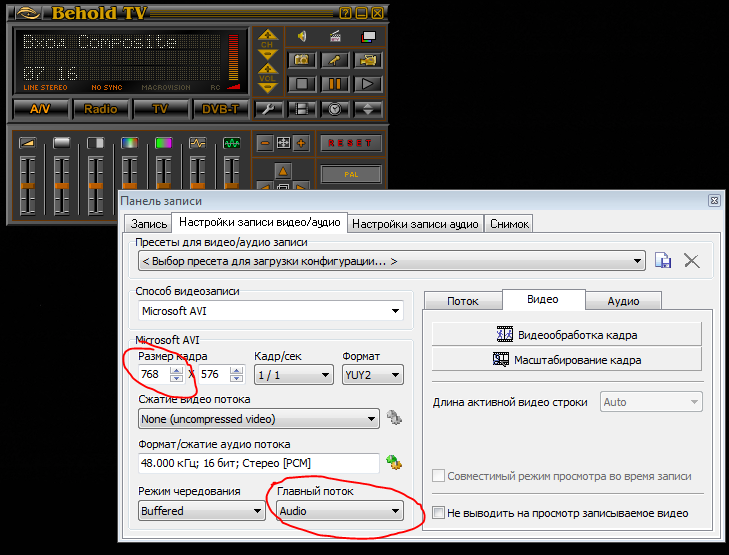
Task: Click Видеообработка кадра button
Action: pos(566,335)
